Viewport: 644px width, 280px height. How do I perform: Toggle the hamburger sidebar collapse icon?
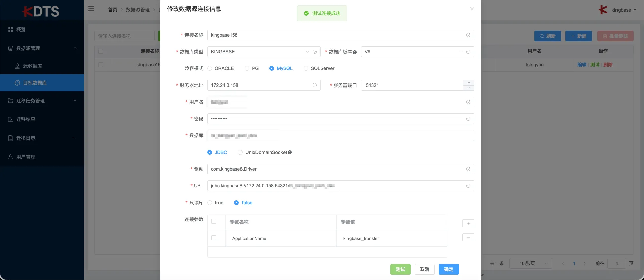tap(91, 9)
